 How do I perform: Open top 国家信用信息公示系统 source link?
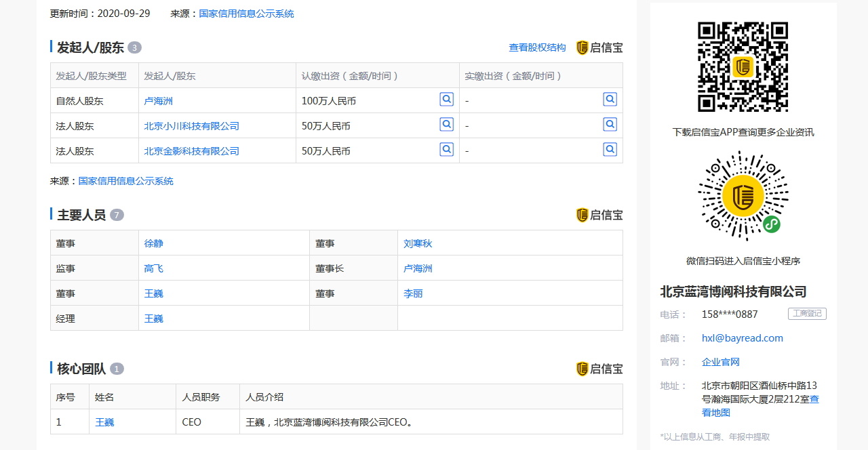click(246, 14)
